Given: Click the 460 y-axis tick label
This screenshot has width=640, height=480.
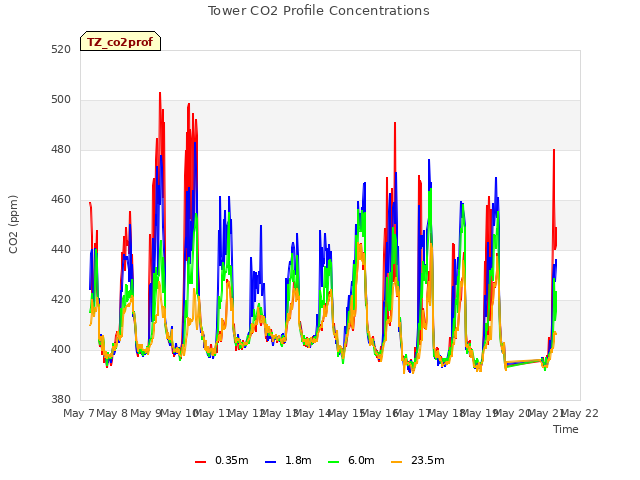Looking at the screenshot, I should point(61,200).
